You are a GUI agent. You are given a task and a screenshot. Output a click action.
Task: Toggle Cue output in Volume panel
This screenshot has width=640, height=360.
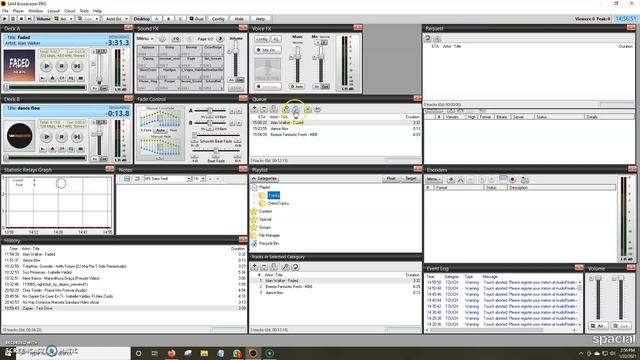click(x=621, y=326)
